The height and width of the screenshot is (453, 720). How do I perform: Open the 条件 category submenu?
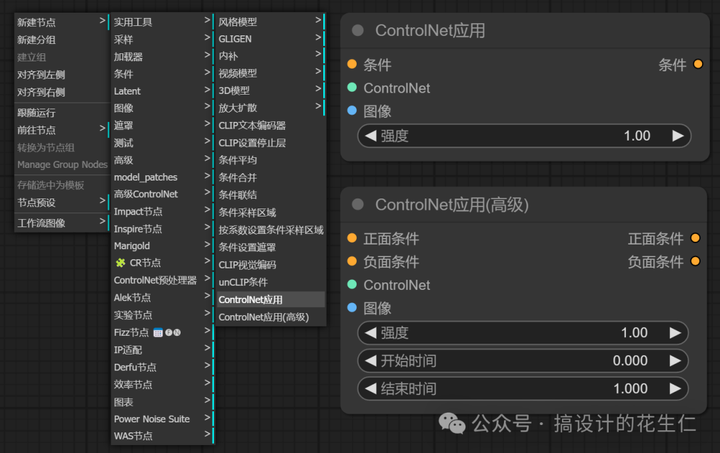[x=162, y=74]
